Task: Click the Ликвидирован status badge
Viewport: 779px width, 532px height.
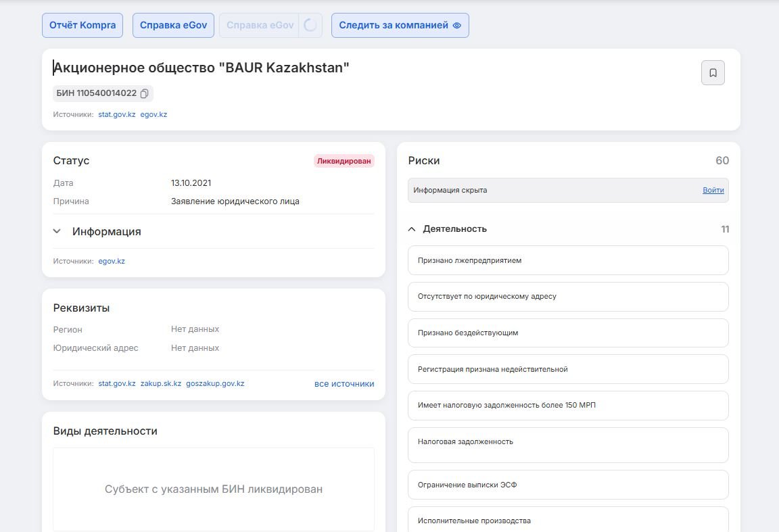Action: (x=344, y=161)
